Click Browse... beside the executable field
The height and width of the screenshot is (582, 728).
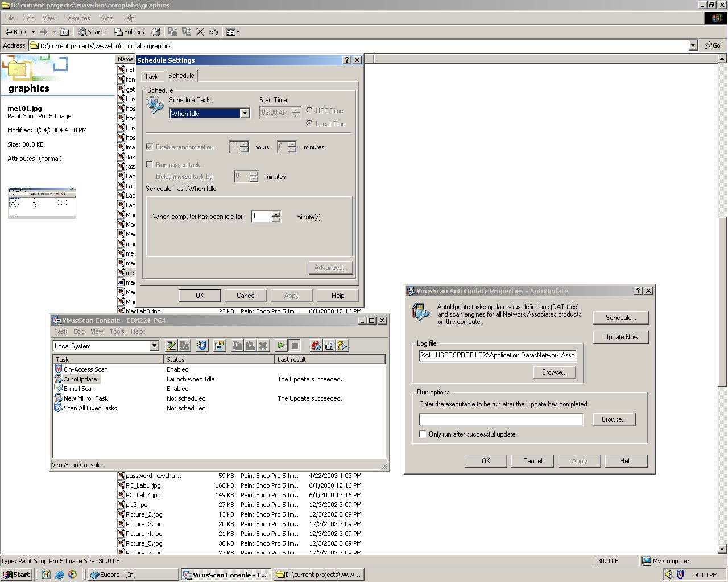coord(614,419)
